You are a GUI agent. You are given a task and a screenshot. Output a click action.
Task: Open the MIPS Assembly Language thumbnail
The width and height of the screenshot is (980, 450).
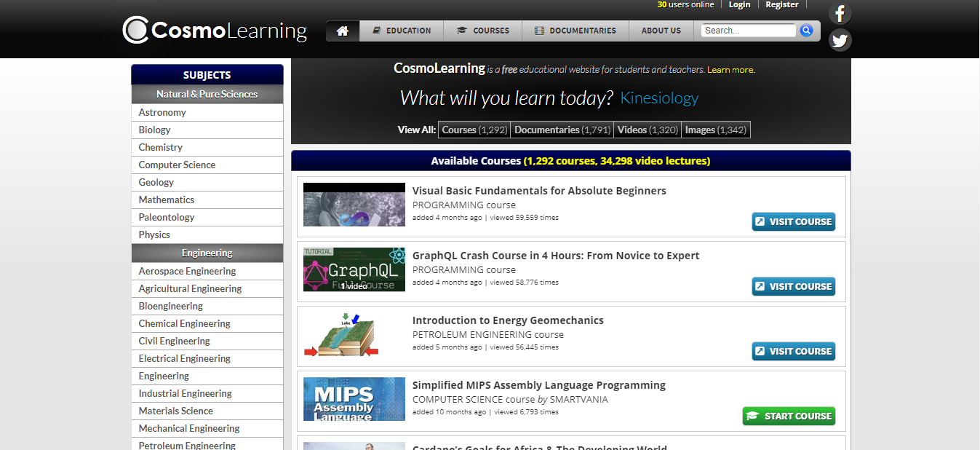354,399
